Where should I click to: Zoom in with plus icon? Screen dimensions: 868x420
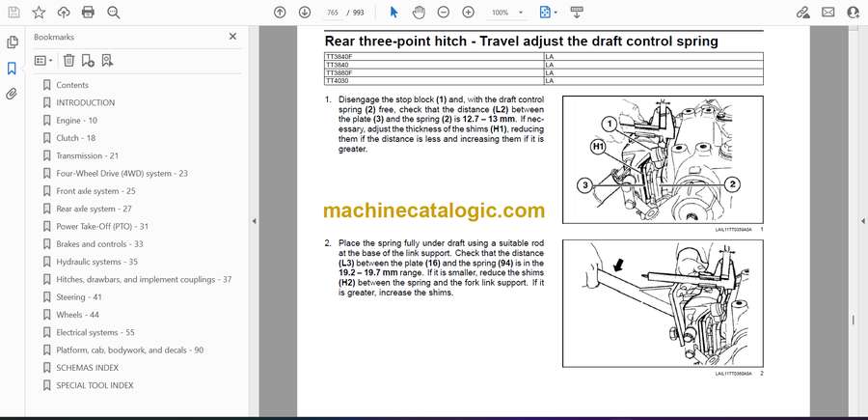tap(469, 13)
